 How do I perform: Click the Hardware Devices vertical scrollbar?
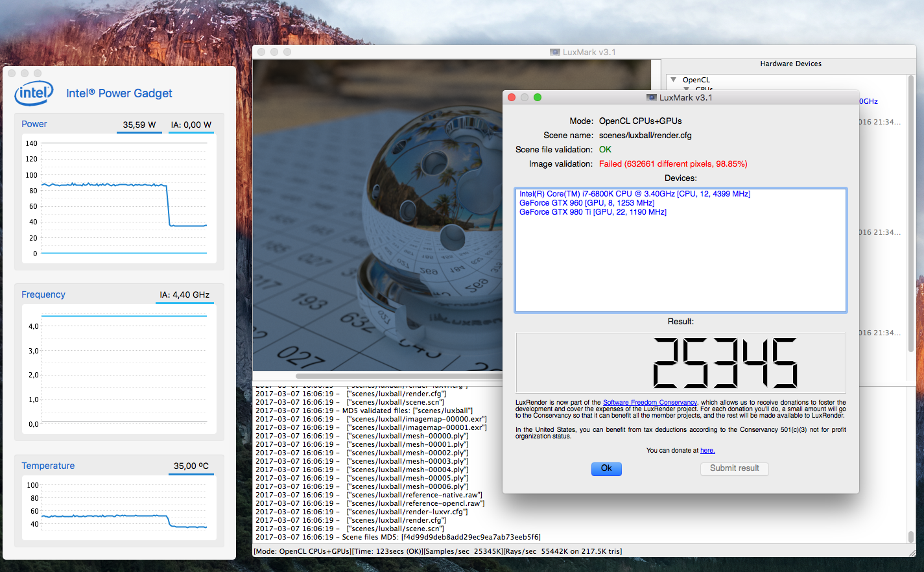(910, 214)
